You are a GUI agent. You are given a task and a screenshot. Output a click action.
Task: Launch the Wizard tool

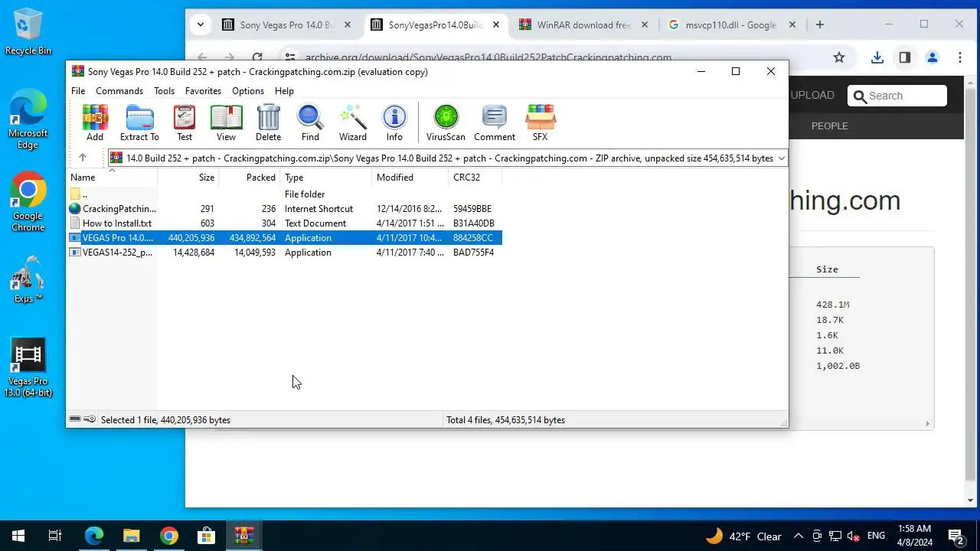pos(353,123)
